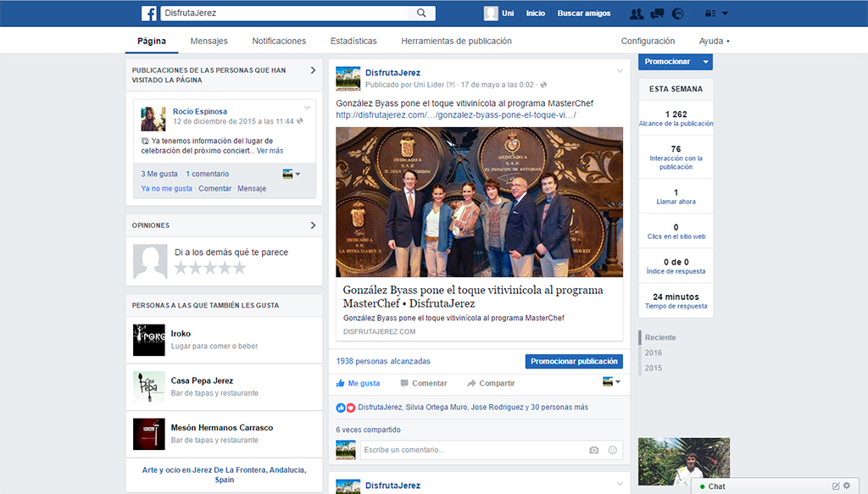
Task: Click the like reaction icon on post
Action: pos(341,408)
